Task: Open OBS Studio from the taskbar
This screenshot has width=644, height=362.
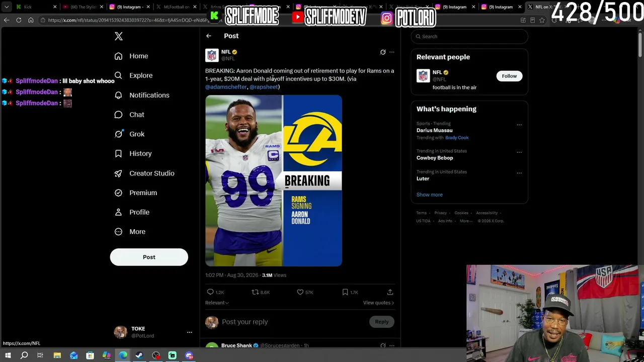Action: click(x=156, y=355)
